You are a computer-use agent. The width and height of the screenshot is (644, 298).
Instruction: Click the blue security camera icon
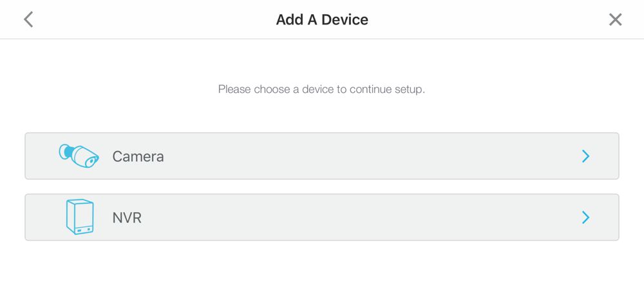tap(79, 155)
